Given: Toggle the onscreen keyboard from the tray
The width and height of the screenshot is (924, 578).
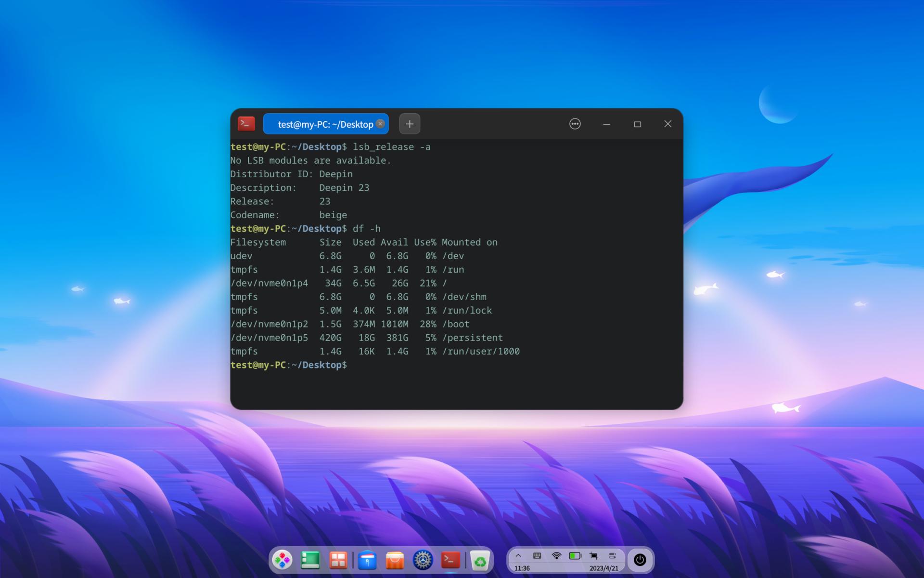Looking at the screenshot, I should click(537, 555).
